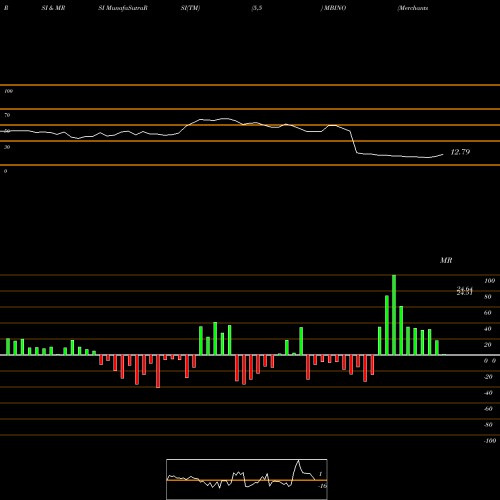Click the -100 label on MR axis
The height and width of the screenshot is (500, 500).
coord(490,441)
